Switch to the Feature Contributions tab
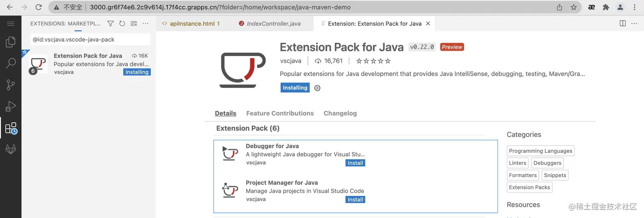644x218 pixels. 280,113
